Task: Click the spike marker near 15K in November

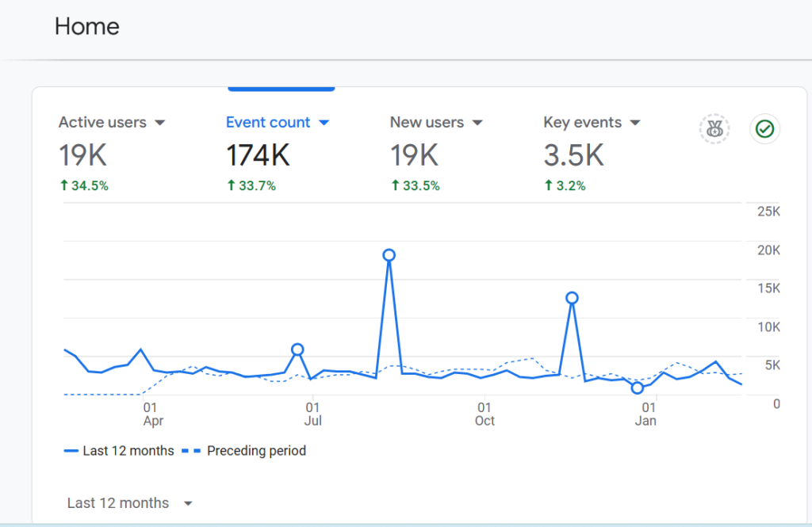Action: coord(572,298)
